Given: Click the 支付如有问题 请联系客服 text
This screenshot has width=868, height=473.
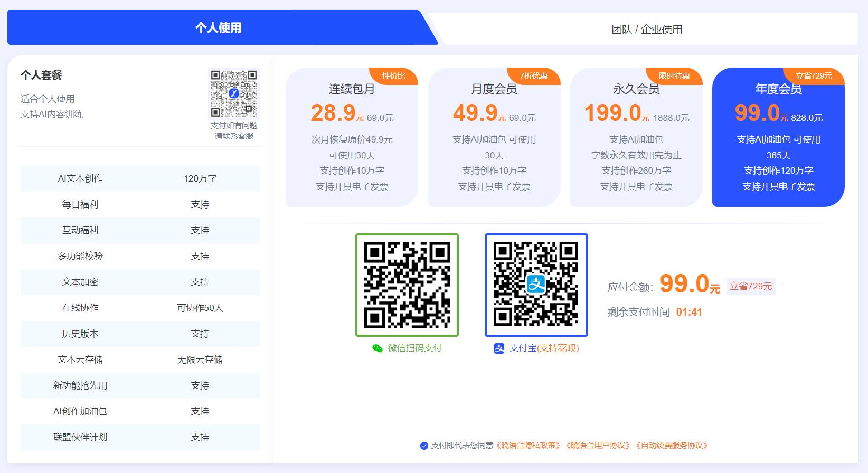Looking at the screenshot, I should click(x=234, y=130).
